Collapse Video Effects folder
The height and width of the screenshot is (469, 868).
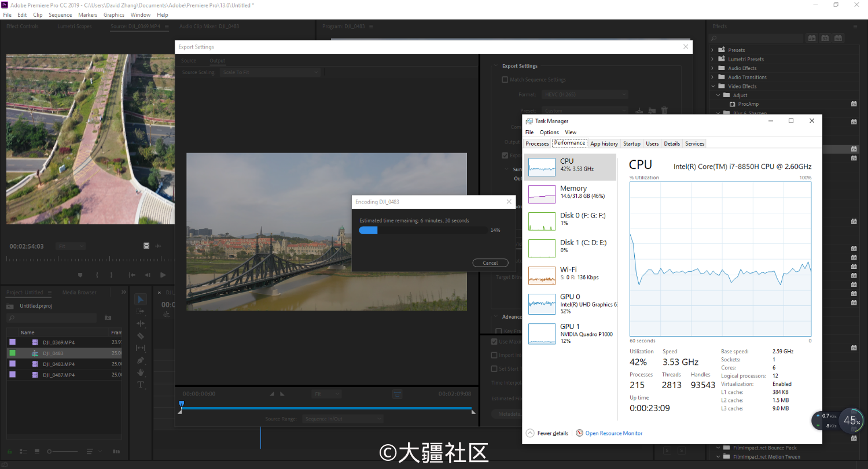712,86
